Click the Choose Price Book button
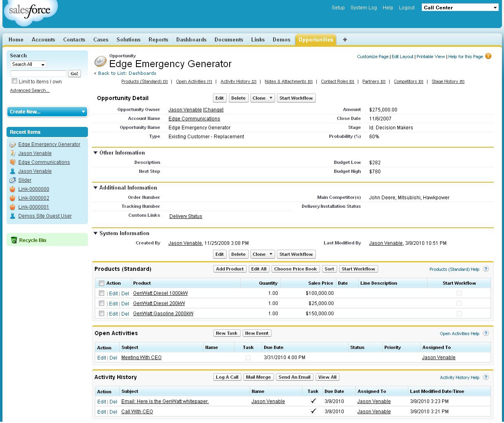This screenshot has width=504, height=423. pos(295,269)
